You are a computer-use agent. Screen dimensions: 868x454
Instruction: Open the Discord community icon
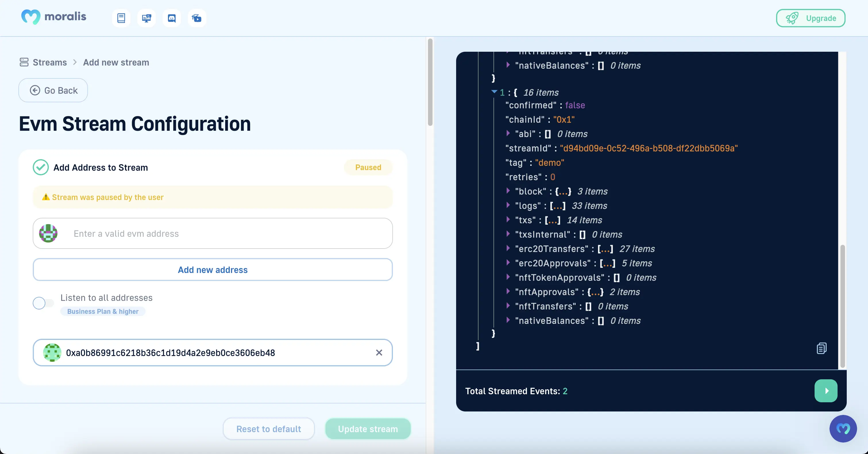171,18
